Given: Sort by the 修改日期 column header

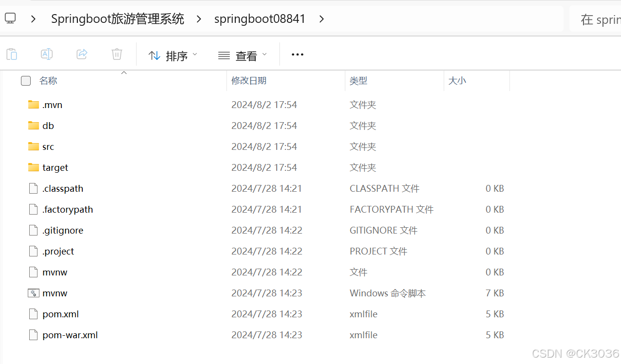Looking at the screenshot, I should 249,81.
